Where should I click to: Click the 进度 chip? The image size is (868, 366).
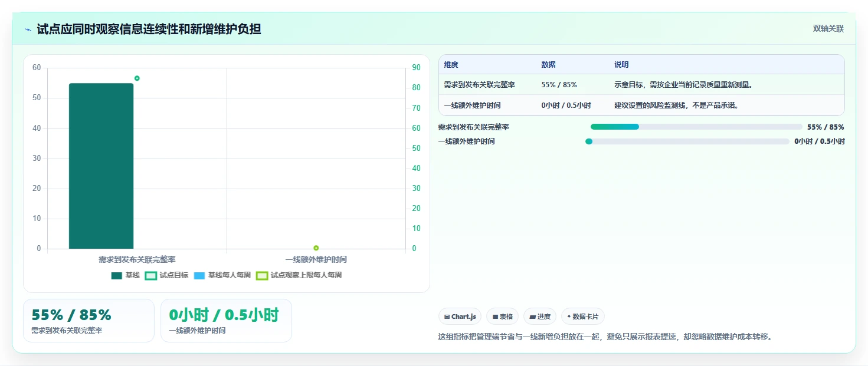540,316
